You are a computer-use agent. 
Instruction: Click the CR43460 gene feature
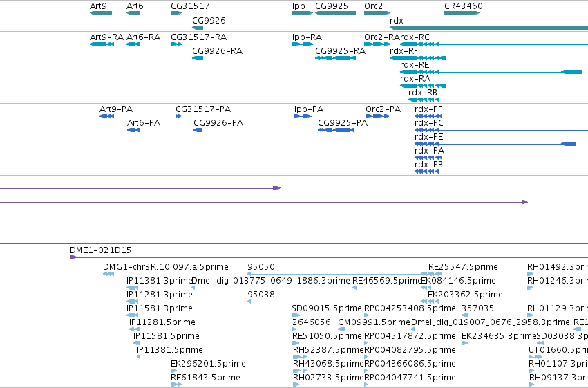point(462,13)
